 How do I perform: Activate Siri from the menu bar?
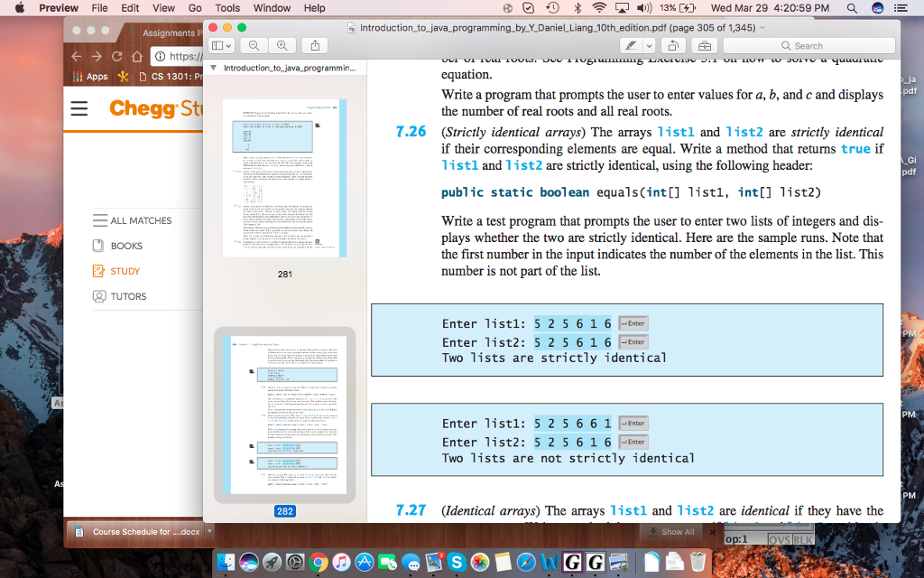pos(877,7)
